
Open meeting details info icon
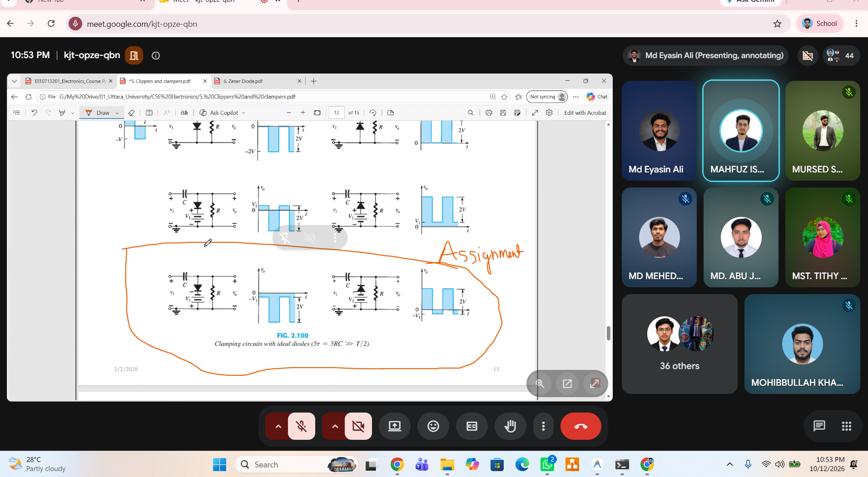click(156, 55)
